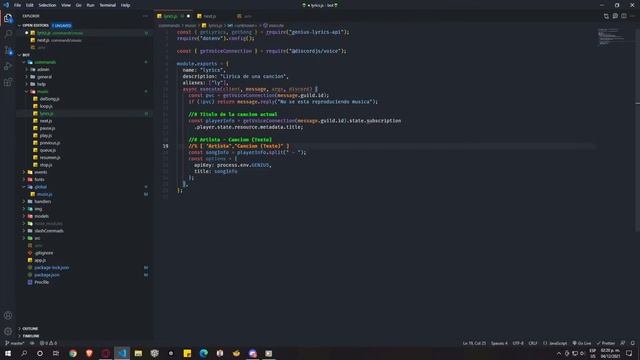Open play.js in the explorer tree
Image resolution: width=640 pixels, height=360 pixels.
(x=45, y=136)
